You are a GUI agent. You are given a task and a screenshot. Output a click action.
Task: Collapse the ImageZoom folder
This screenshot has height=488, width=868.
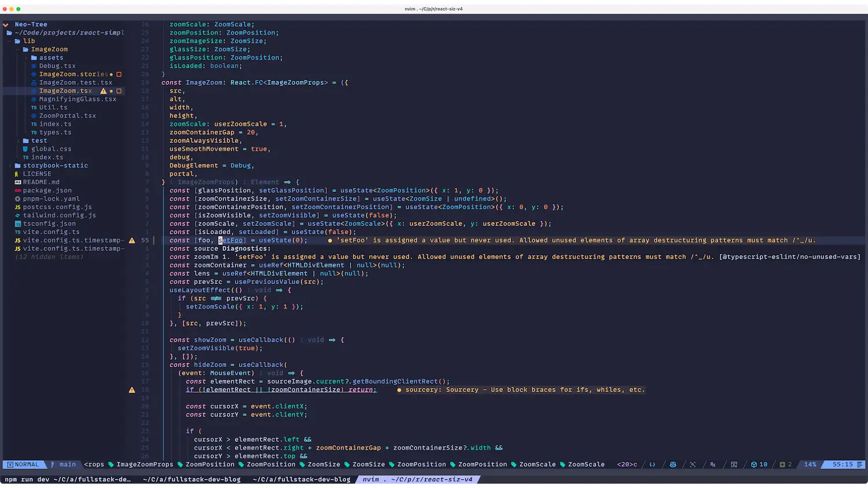pyautogui.click(x=18, y=50)
